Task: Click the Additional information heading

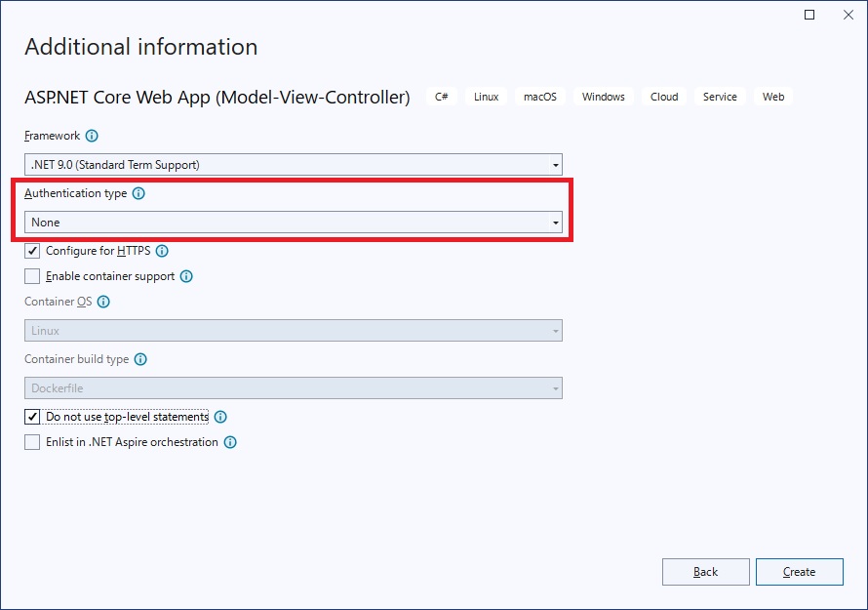Action: 141,47
